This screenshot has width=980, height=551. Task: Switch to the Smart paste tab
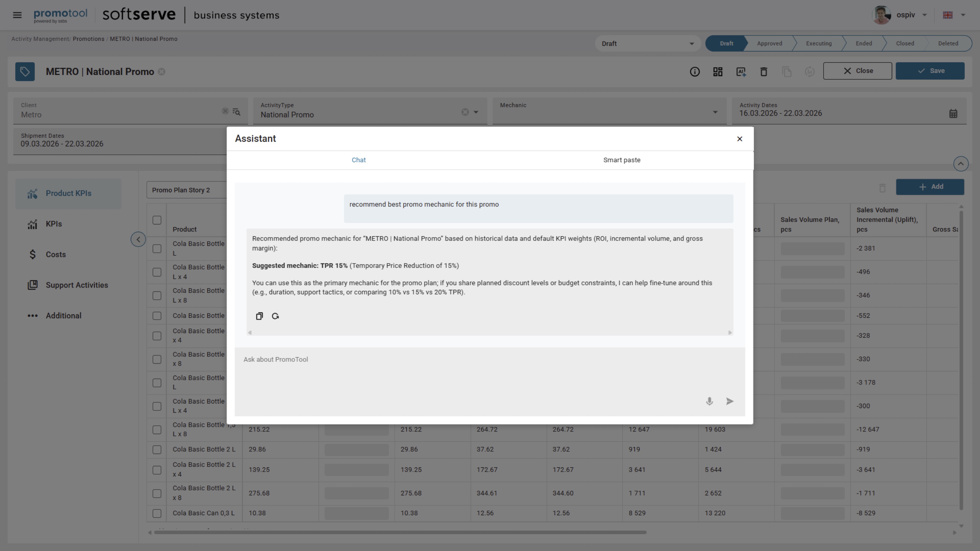(621, 160)
